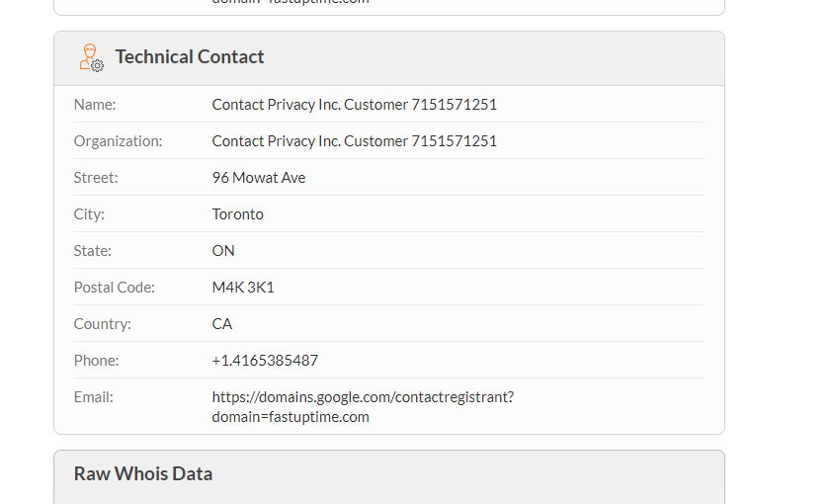Click the Phone field label
This screenshot has width=830, height=504.
(x=96, y=361)
